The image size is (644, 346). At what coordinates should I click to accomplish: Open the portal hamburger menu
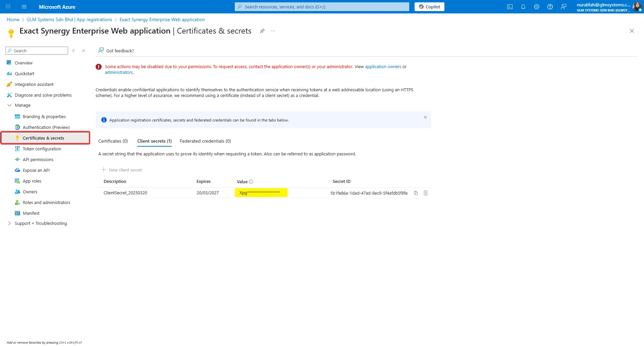point(24,7)
